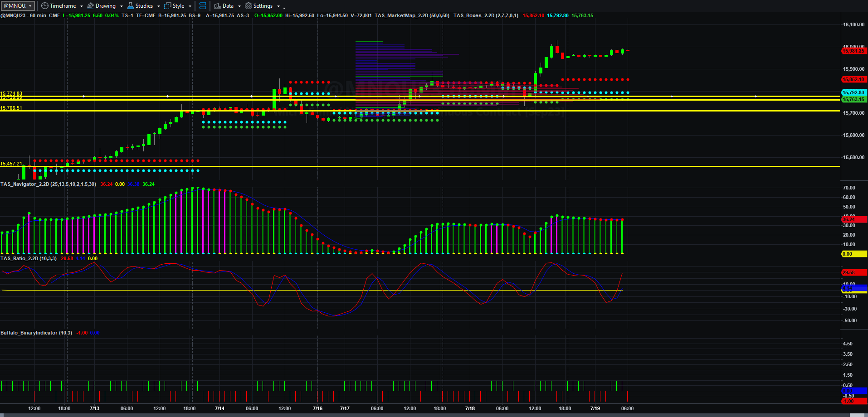Screen dimensions: 868x417
Task: Open the @MNQU symbol selector dropdown
Action: 18,6
